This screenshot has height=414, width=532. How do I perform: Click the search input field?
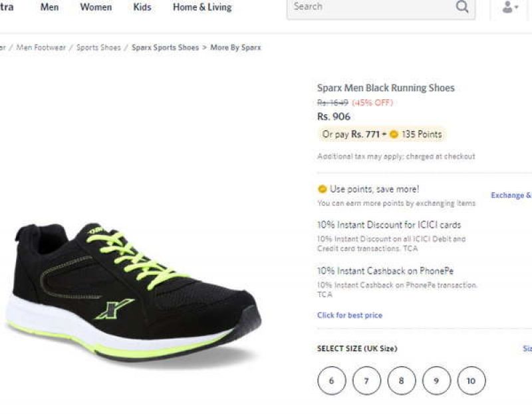[366, 7]
